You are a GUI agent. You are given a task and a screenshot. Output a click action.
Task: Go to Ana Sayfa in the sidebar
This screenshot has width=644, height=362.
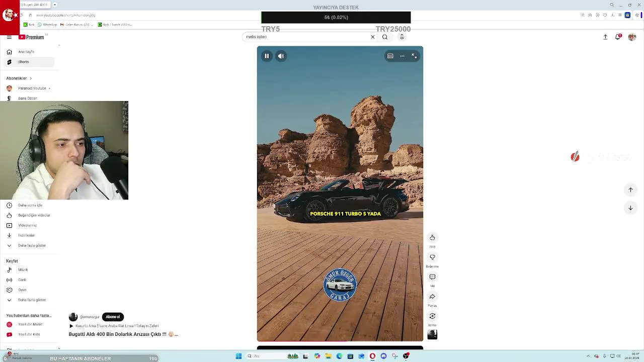28,52
